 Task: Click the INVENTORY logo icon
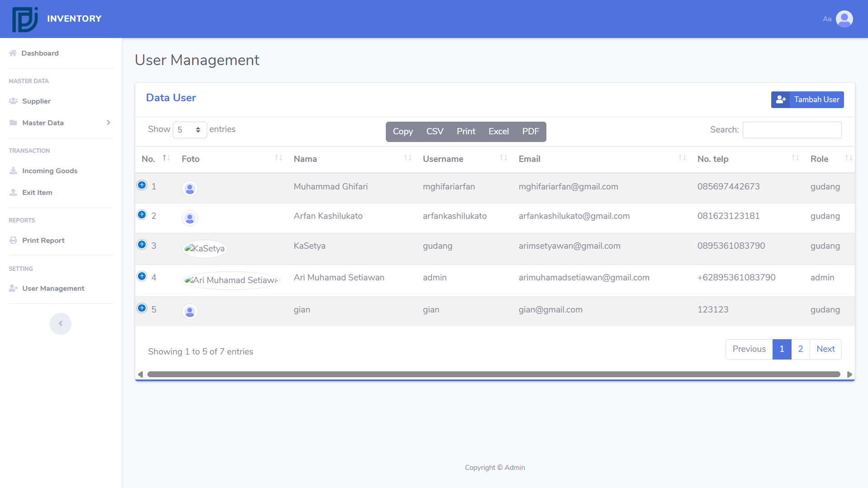click(24, 19)
